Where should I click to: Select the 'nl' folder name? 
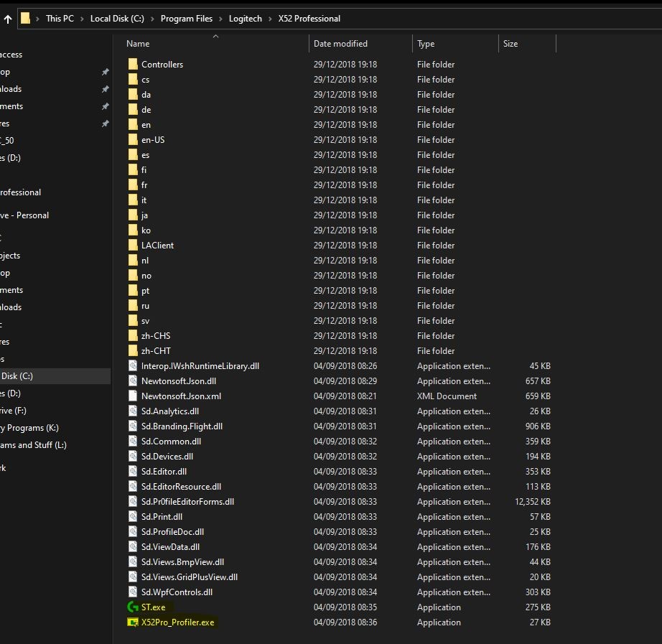(145, 261)
